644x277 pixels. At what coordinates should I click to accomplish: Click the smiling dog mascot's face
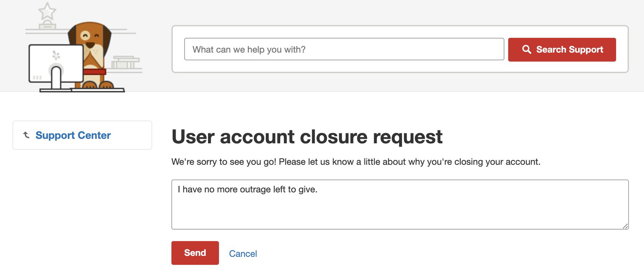tap(91, 38)
